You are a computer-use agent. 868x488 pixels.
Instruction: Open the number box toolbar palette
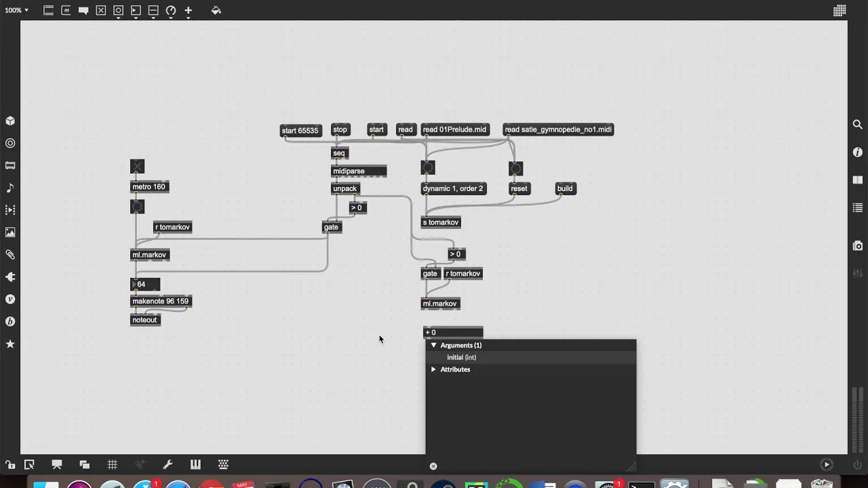tap(136, 10)
